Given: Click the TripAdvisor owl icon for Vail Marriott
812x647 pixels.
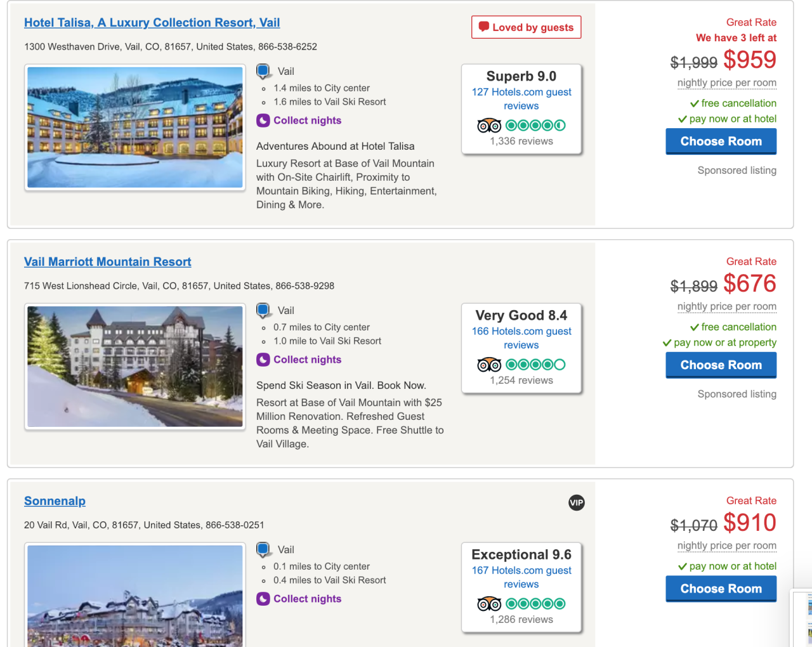Looking at the screenshot, I should point(489,364).
